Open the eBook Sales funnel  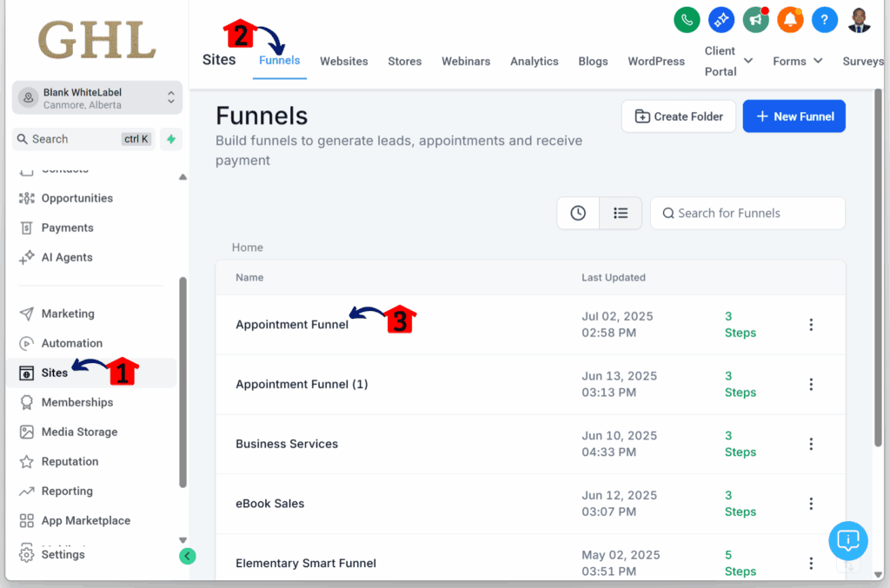point(269,504)
